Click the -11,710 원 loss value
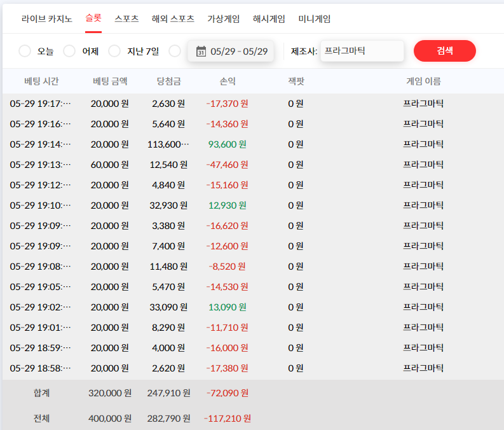Image resolution: width=504 pixels, height=430 pixels. [x=228, y=328]
